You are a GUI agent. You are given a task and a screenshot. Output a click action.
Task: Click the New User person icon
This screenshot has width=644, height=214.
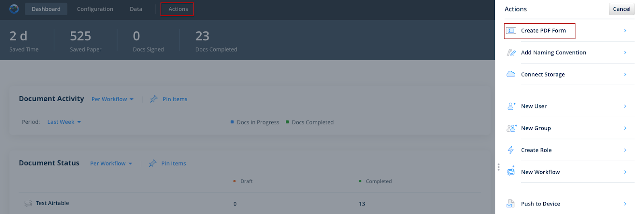[x=511, y=106]
